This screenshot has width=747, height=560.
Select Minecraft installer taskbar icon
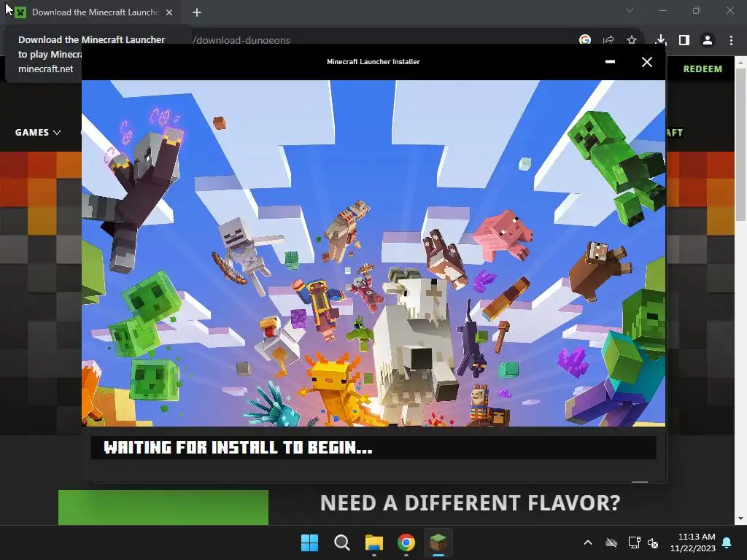coord(438,542)
